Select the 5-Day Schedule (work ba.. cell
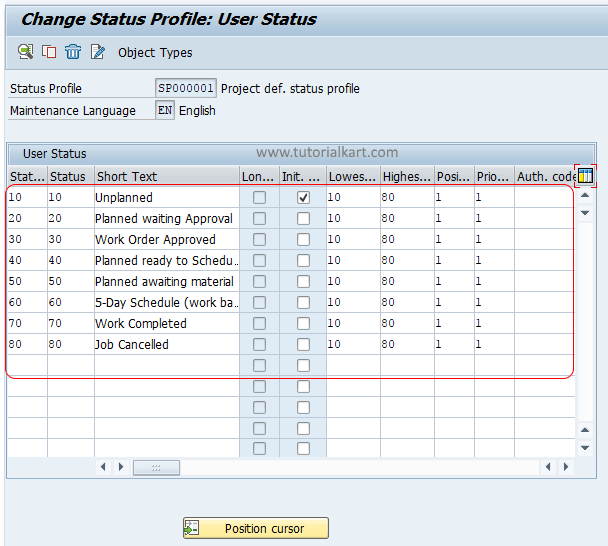The image size is (608, 546). [x=167, y=302]
